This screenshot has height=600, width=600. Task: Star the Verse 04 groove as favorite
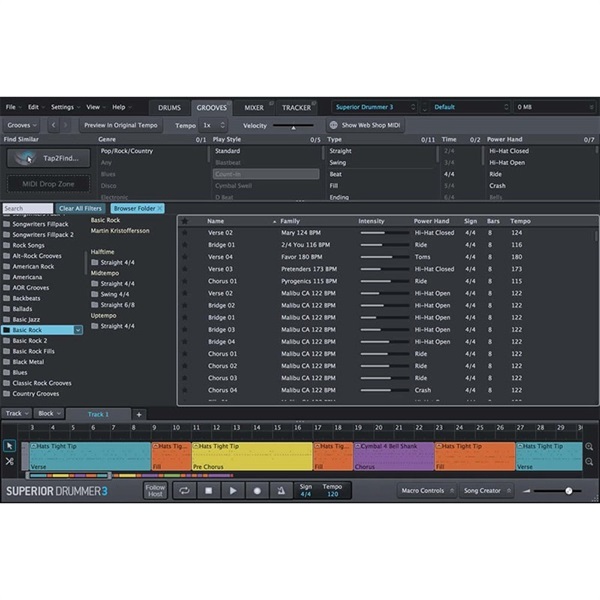click(x=185, y=257)
